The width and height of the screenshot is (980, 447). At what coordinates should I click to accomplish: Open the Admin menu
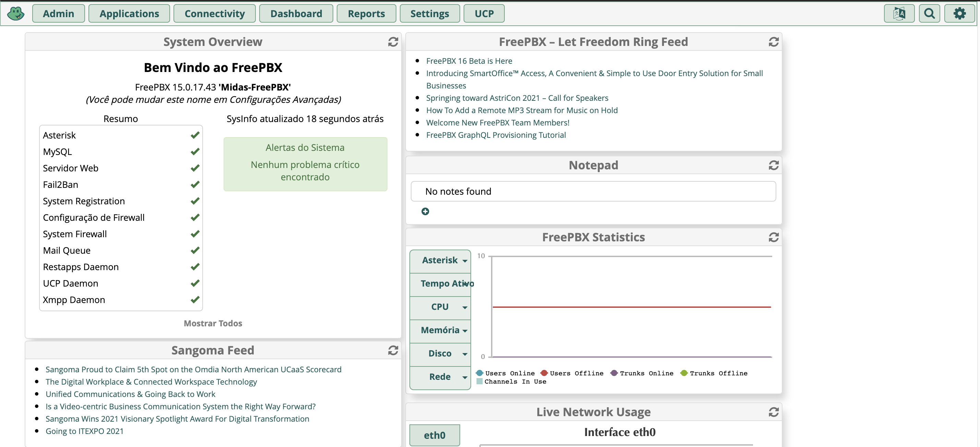pyautogui.click(x=59, y=14)
